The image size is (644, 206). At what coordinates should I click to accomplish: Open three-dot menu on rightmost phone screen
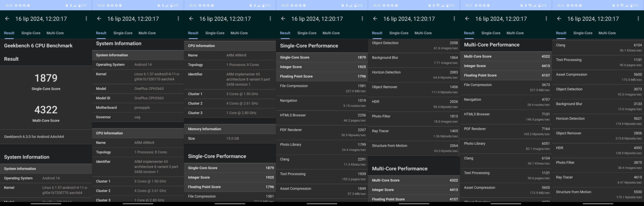(x=638, y=19)
